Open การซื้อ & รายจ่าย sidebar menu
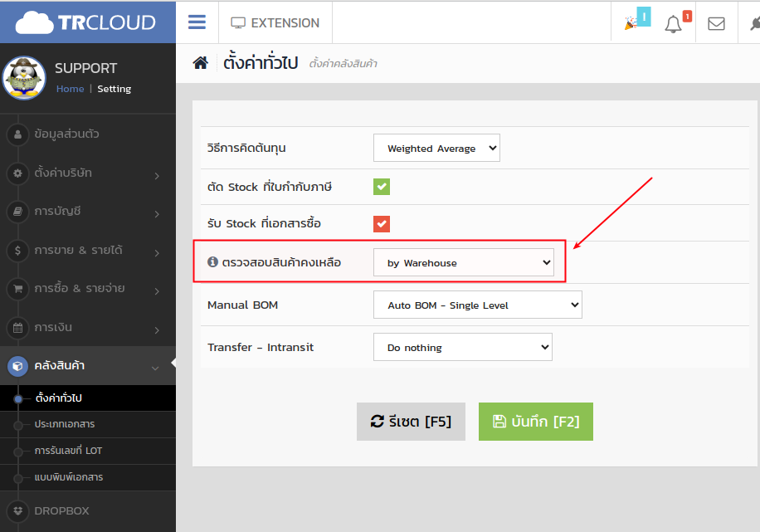The width and height of the screenshot is (760, 532). coord(80,288)
